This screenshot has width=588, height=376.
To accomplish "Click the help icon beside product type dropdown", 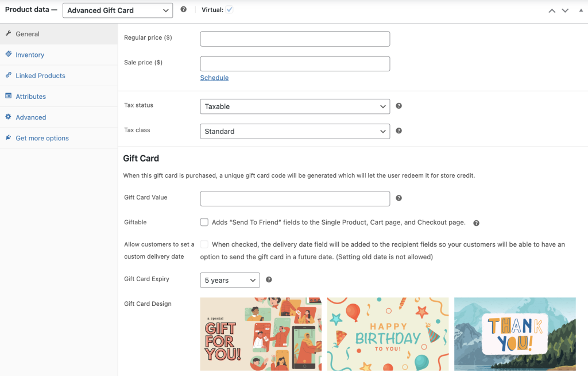I will click(183, 10).
